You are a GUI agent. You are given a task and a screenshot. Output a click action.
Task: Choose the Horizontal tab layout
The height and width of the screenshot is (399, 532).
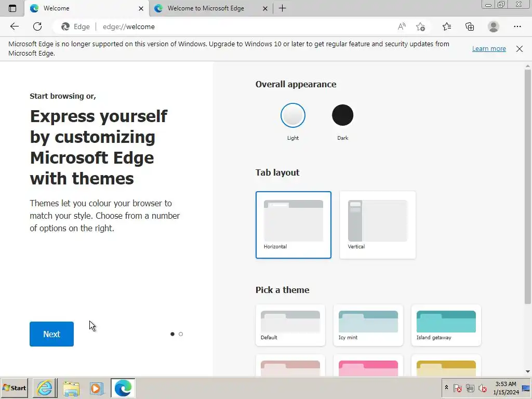[294, 225]
